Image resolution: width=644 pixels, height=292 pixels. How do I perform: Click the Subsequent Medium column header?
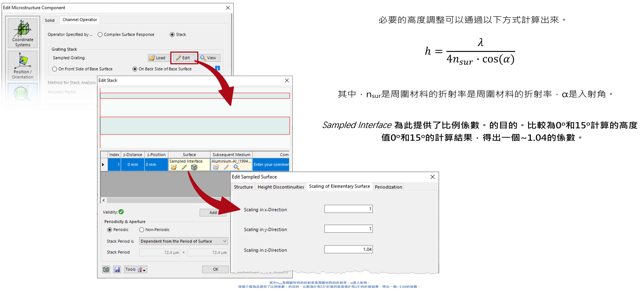(x=231, y=155)
